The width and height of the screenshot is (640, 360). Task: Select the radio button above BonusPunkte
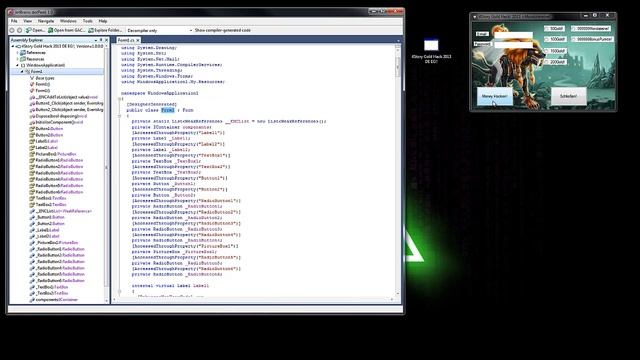(591, 29)
